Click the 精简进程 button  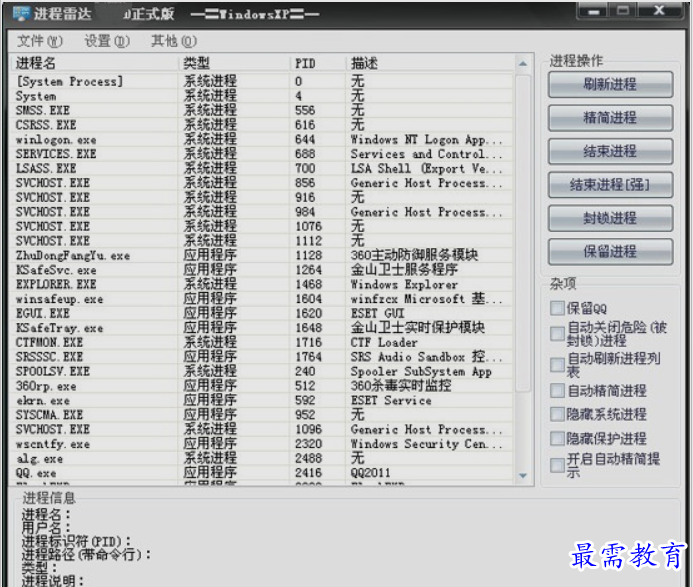pos(610,118)
